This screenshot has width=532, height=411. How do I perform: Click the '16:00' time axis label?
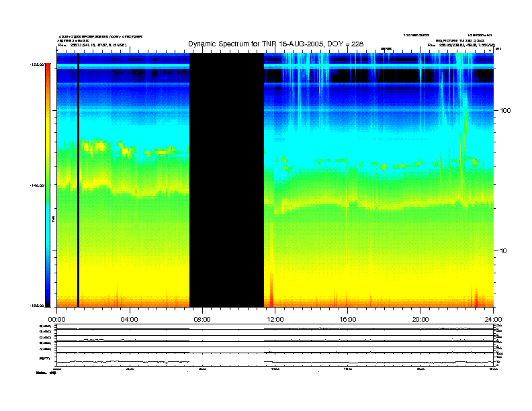click(348, 320)
